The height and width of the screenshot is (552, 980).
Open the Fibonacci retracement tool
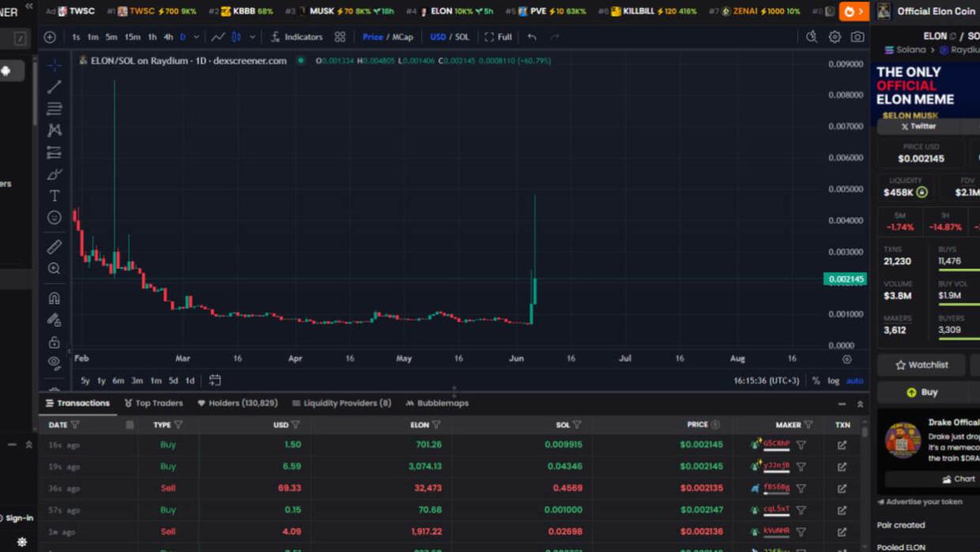click(54, 108)
